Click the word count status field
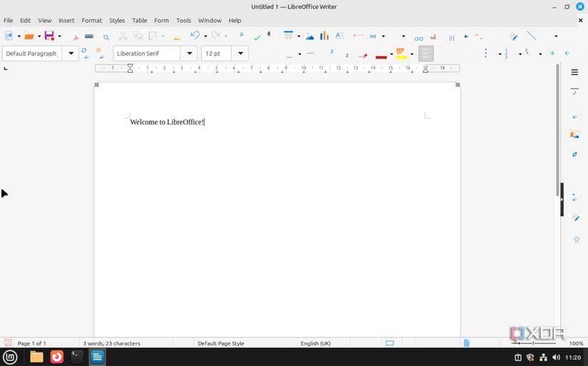Image resolution: width=588 pixels, height=366 pixels. coord(112,343)
